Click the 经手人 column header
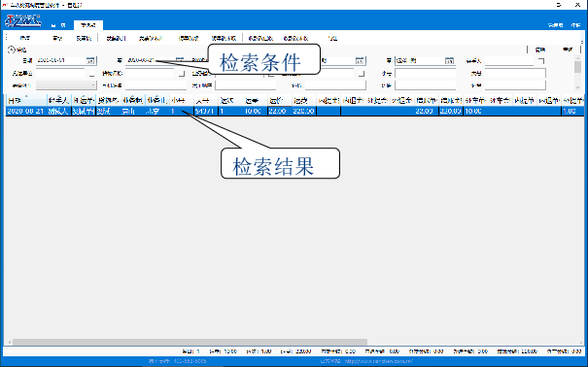 coord(59,100)
